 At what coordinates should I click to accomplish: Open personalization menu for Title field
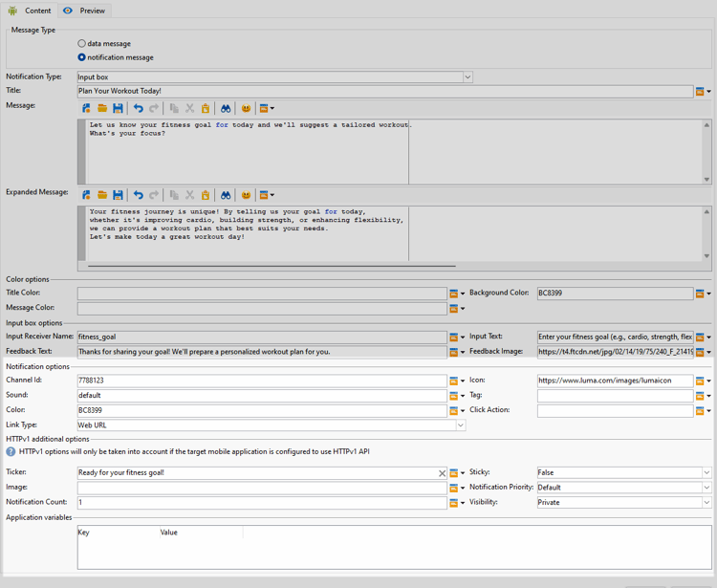point(703,92)
